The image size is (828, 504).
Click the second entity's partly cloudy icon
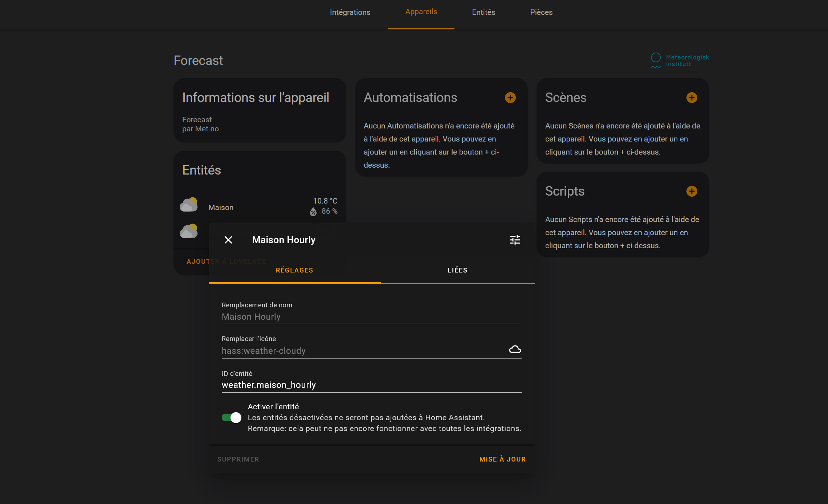click(189, 231)
